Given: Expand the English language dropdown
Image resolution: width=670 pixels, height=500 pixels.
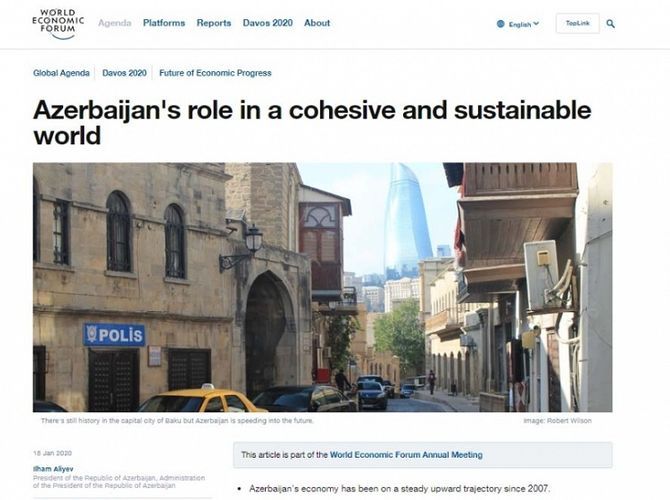Looking at the screenshot, I should click(524, 24).
